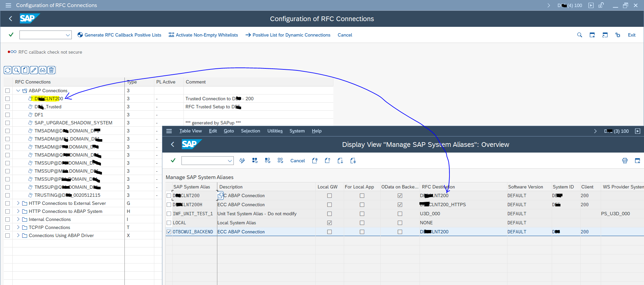Screen dimensions: 644x285
Task: Open the Edit menu
Action: point(213,131)
